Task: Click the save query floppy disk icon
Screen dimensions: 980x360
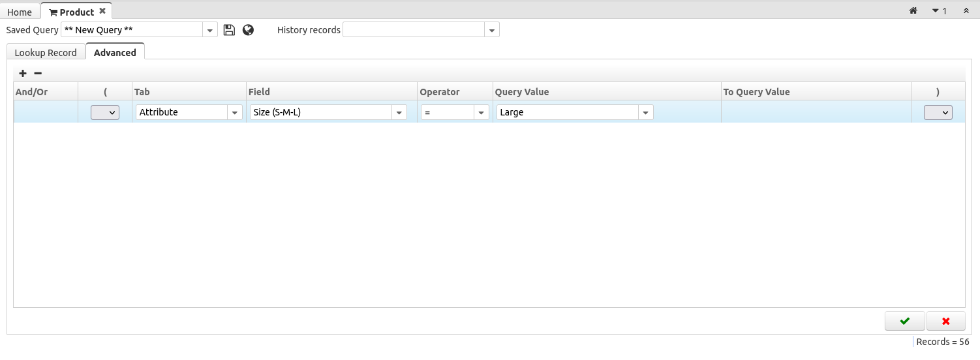Action: pos(228,30)
